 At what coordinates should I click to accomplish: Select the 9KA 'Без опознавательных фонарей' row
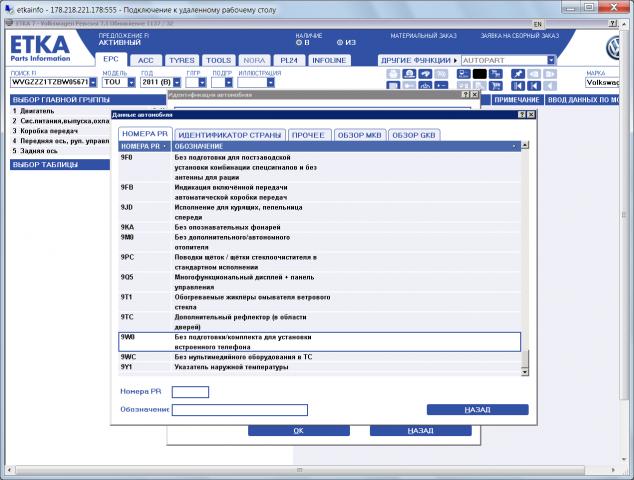click(x=319, y=227)
